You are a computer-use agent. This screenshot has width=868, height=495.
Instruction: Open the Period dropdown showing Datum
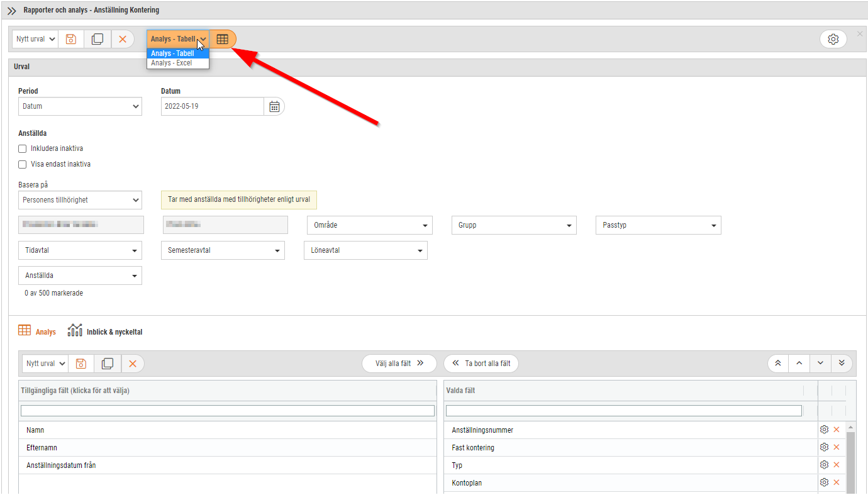point(80,106)
